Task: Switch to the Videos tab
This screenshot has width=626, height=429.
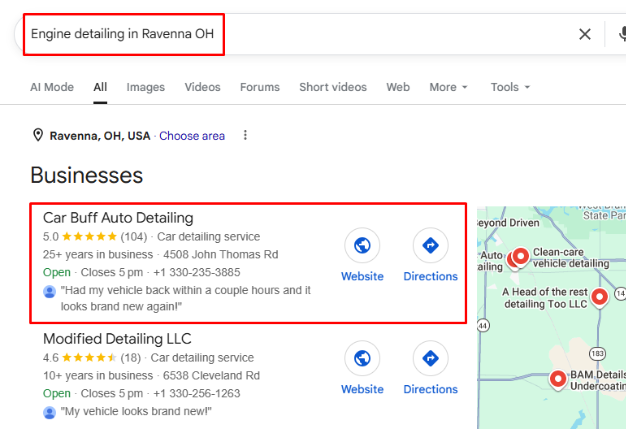Action: [202, 87]
